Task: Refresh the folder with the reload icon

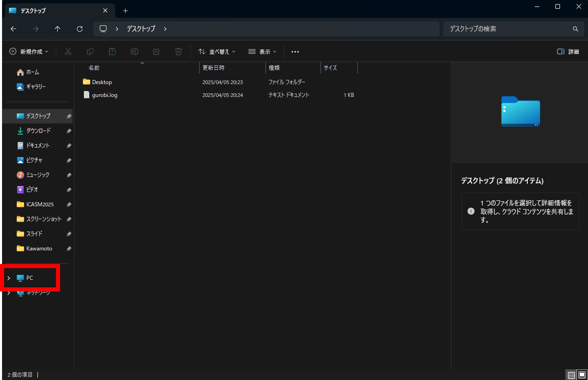Action: pos(79,29)
